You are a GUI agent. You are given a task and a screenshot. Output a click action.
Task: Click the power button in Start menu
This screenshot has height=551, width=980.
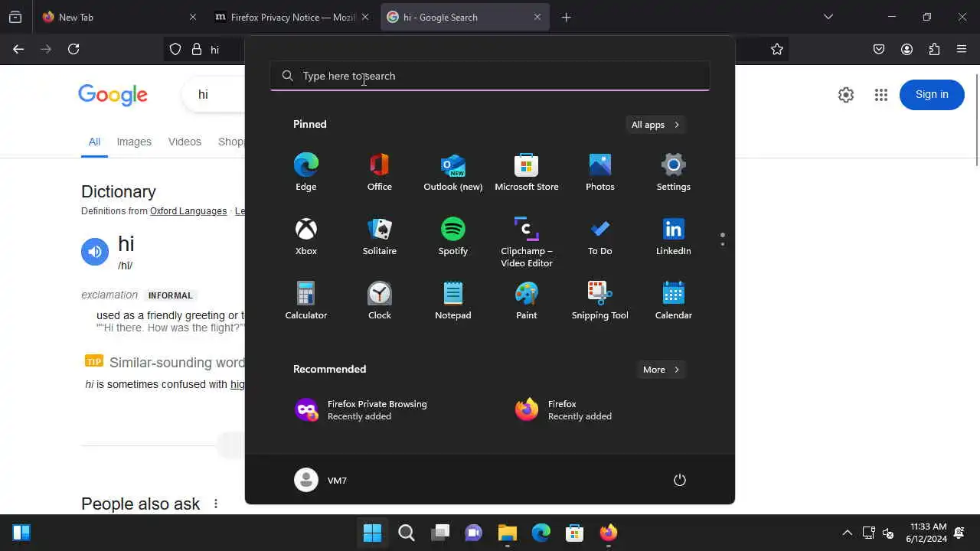point(679,480)
